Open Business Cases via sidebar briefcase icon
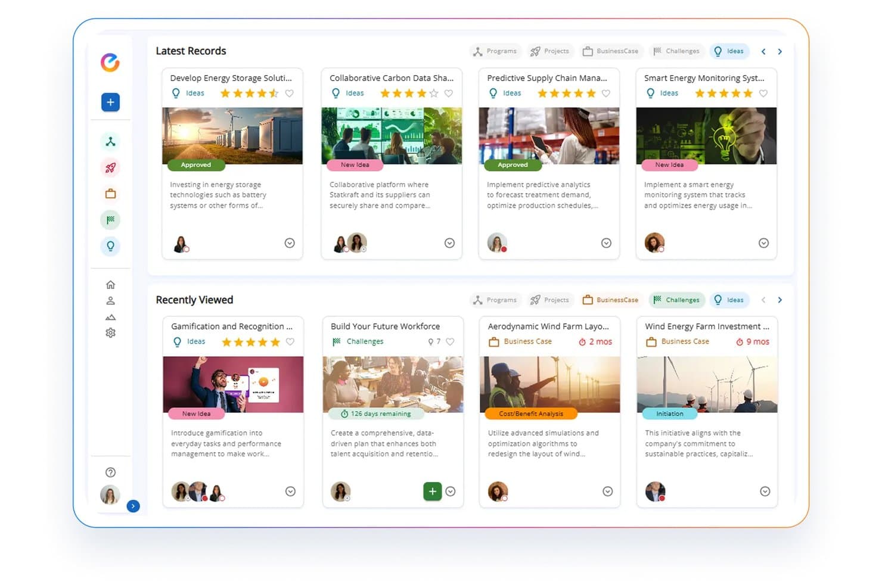Screen dimensions: 882x588 (110, 194)
